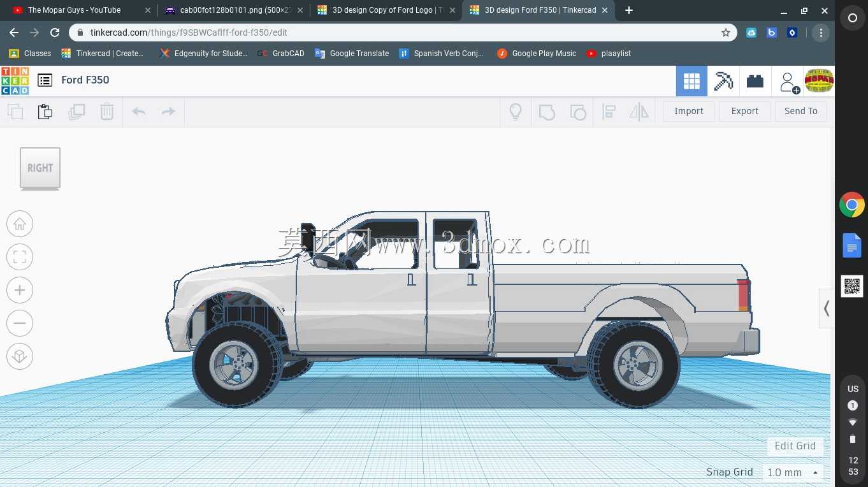Click the Import button

click(x=689, y=111)
